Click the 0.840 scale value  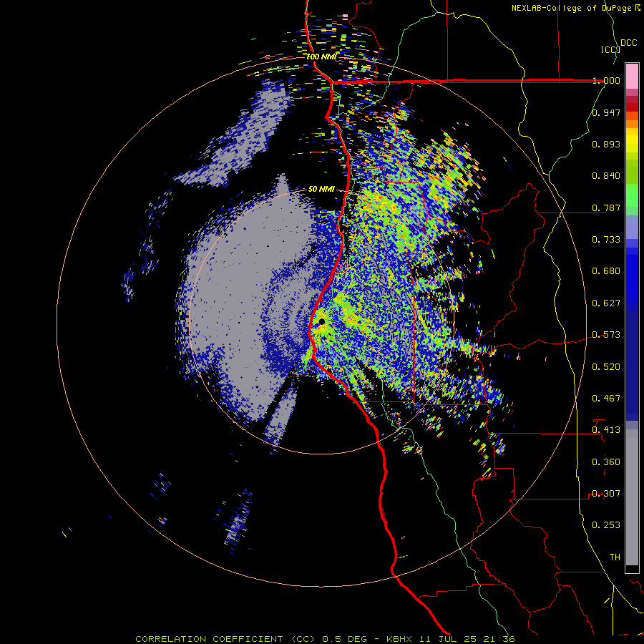[606, 176]
